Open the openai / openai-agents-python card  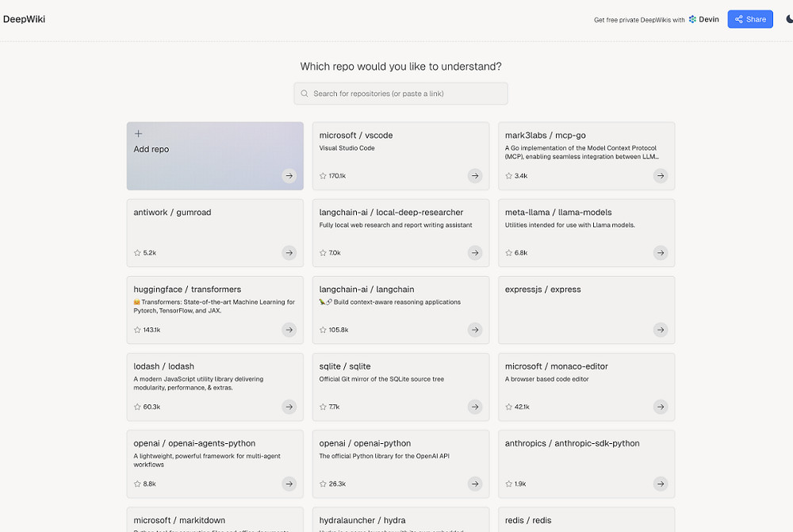click(x=215, y=463)
